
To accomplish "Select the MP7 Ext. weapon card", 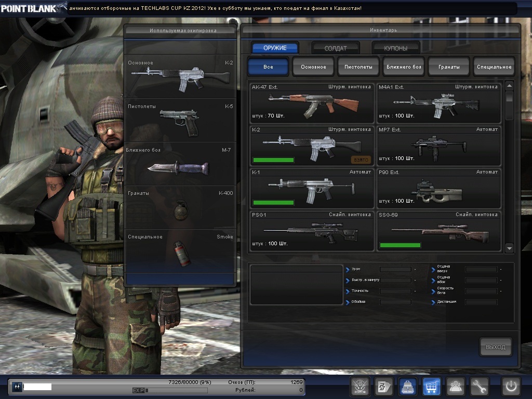I will tap(438, 146).
